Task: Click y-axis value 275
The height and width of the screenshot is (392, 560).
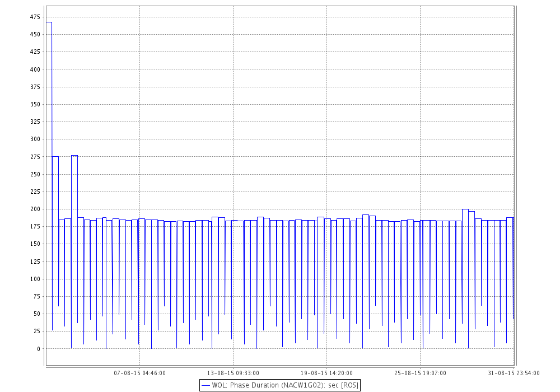Action: 35,157
